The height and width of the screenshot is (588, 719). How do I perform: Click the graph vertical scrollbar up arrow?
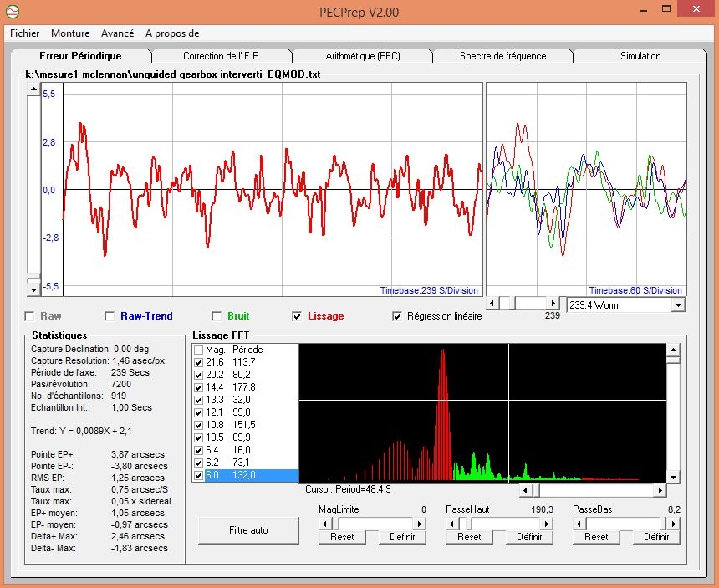33,88
